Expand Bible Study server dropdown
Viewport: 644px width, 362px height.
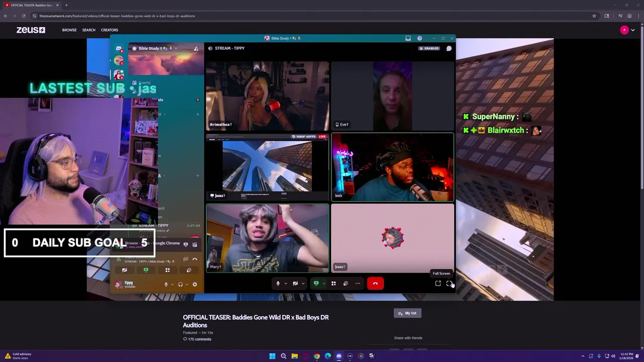tap(176, 48)
